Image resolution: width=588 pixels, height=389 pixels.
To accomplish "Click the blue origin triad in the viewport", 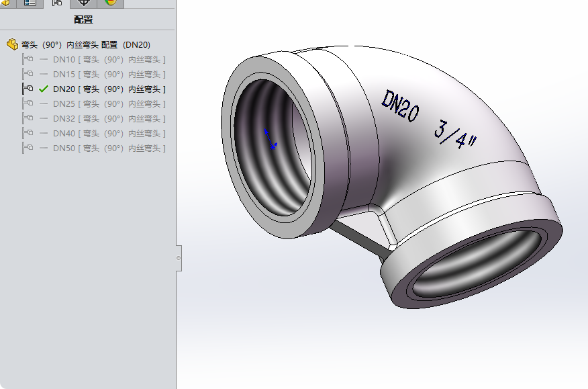I will coord(271,140).
